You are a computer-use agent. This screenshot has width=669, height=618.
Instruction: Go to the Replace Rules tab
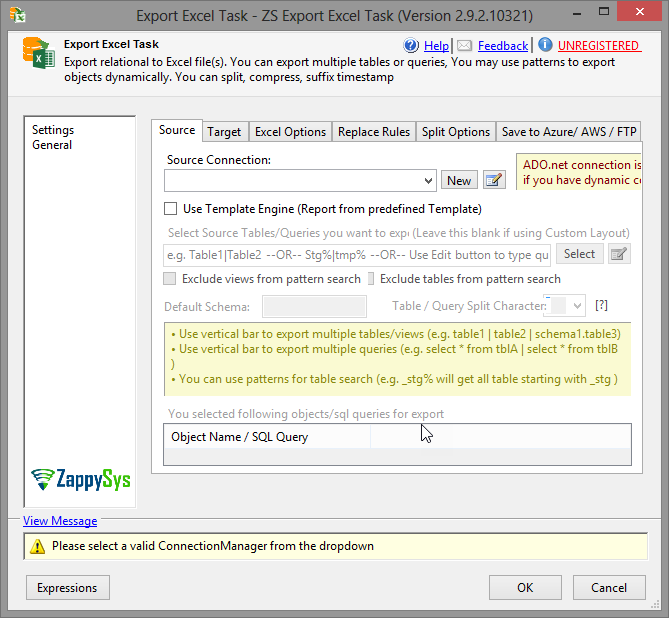[374, 131]
